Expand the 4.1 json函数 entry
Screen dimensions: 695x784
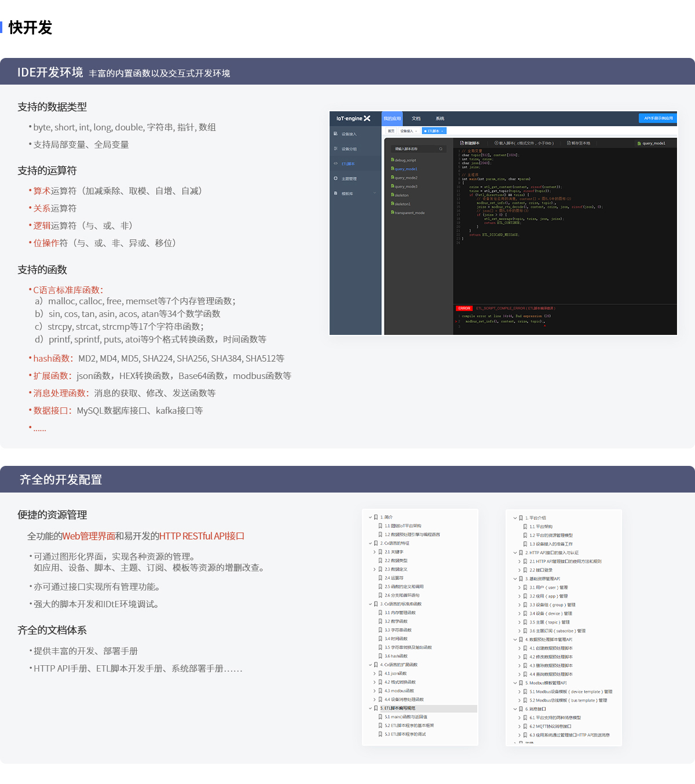(x=375, y=673)
